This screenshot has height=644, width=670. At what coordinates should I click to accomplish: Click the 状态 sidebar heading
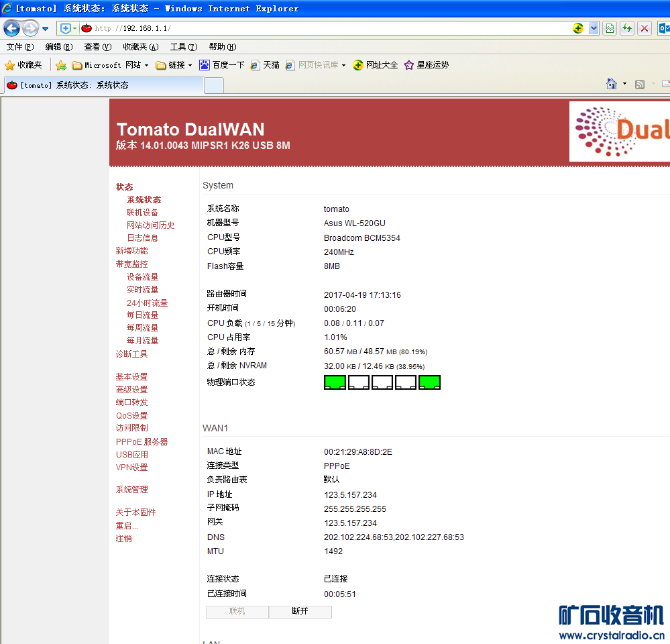pyautogui.click(x=124, y=186)
